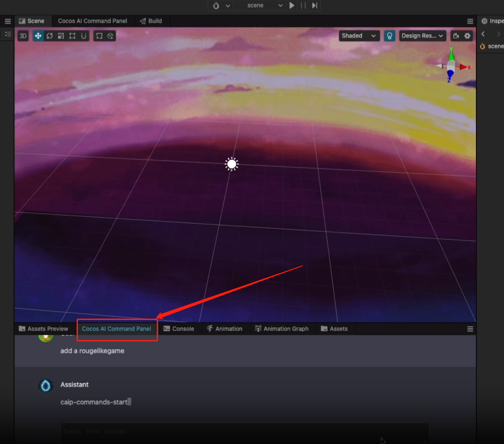Image resolution: width=504 pixels, height=444 pixels.
Task: Toggle 3D view mode button
Action: coord(23,36)
